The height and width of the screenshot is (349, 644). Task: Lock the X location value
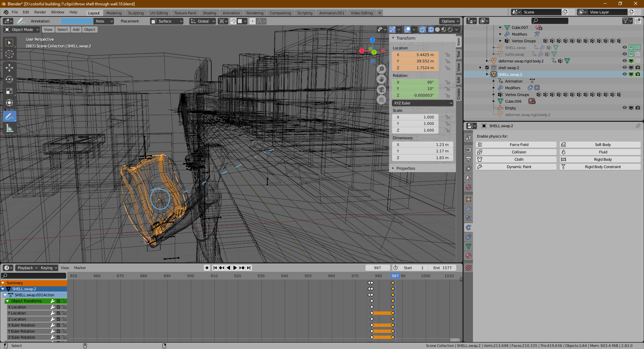click(x=447, y=55)
